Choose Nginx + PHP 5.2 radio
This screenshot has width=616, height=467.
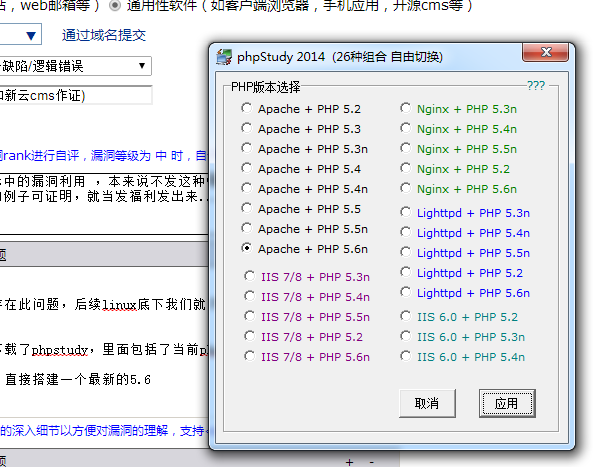pyautogui.click(x=405, y=168)
